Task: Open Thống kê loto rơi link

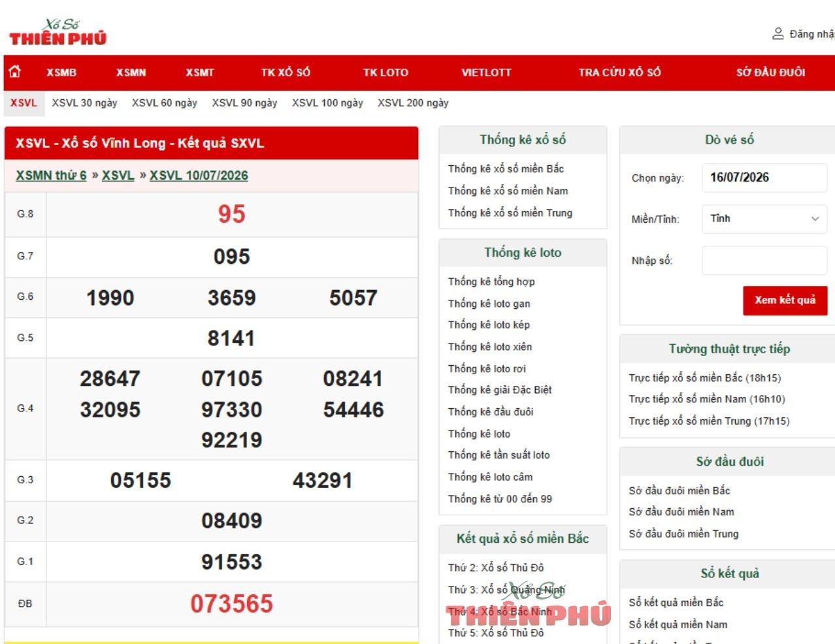Action: 487,369
